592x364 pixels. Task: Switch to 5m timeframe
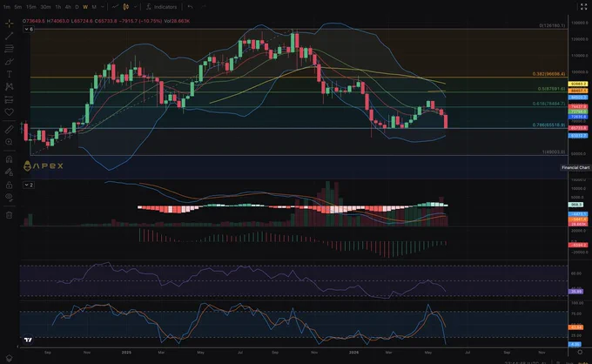pyautogui.click(x=17, y=7)
